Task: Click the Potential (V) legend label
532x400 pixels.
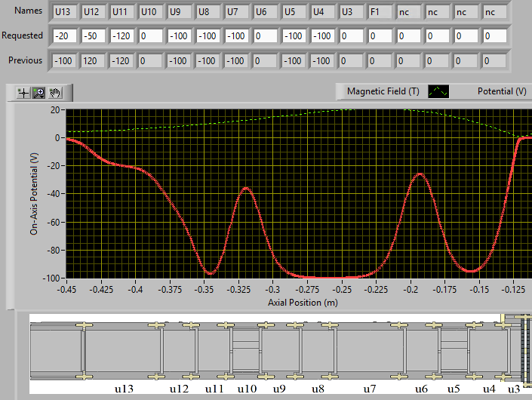Action: tap(502, 91)
